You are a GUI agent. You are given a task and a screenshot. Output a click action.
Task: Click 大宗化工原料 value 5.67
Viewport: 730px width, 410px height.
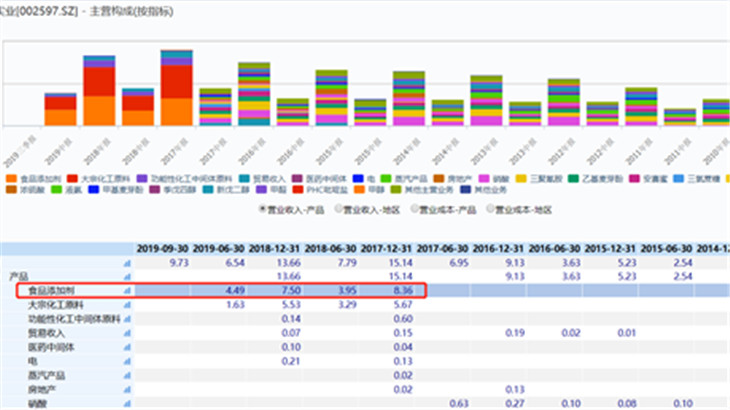[403, 305]
